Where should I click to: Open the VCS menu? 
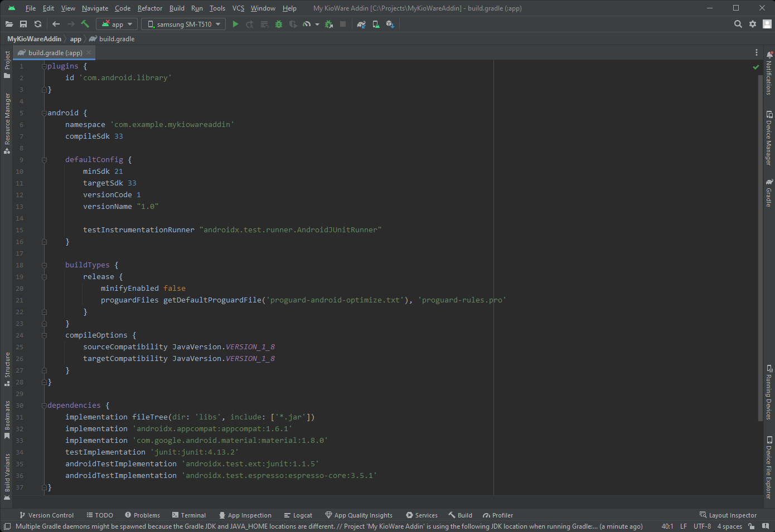coord(238,8)
